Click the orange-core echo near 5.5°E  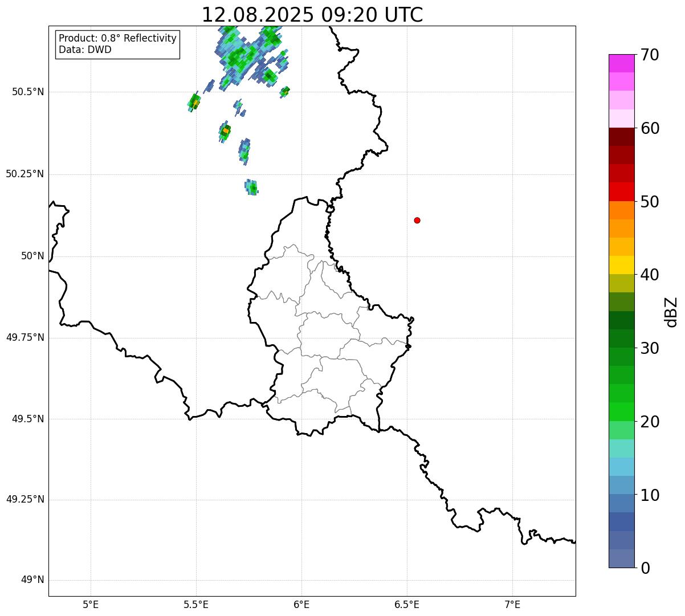(194, 103)
